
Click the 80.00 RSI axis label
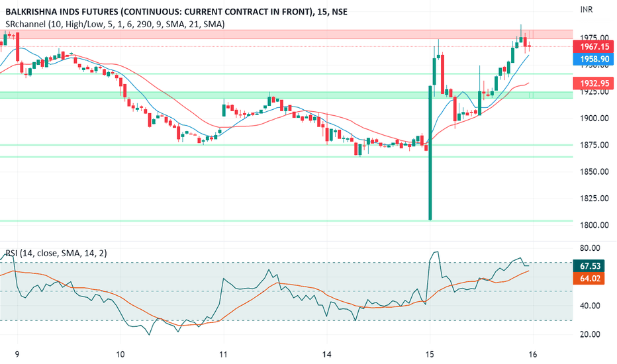pyautogui.click(x=591, y=248)
